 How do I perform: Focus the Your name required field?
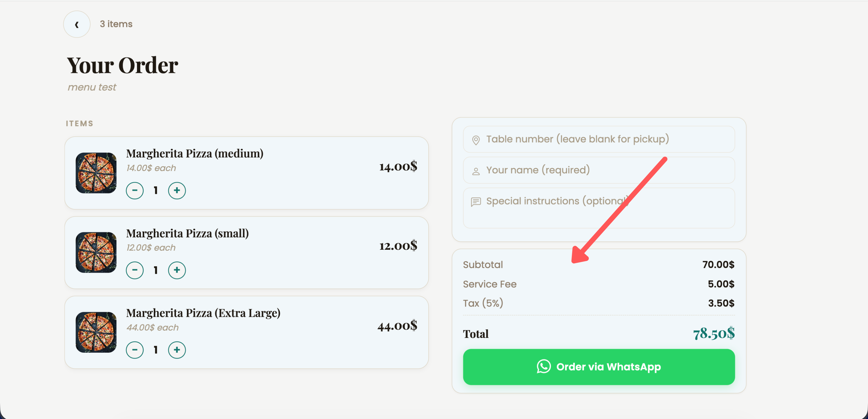click(599, 170)
